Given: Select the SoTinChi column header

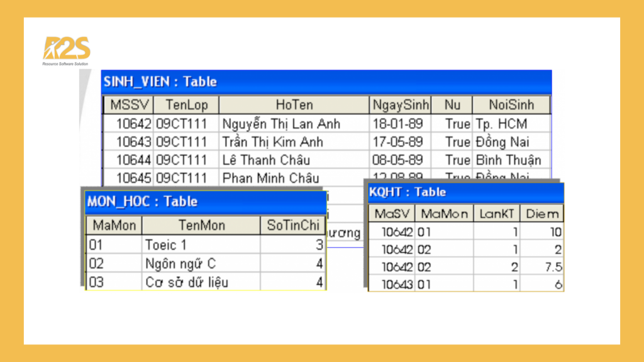Looking at the screenshot, I should click(x=292, y=225).
